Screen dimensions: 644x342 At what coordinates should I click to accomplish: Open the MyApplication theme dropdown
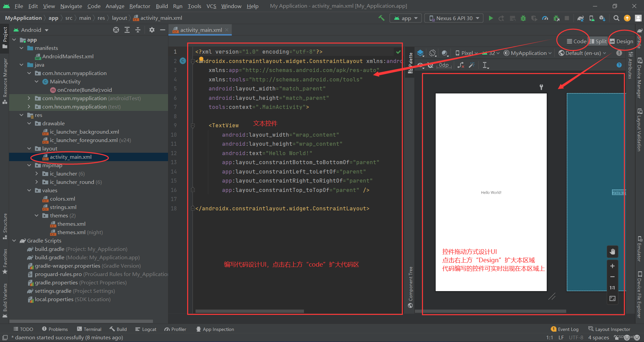pos(528,53)
